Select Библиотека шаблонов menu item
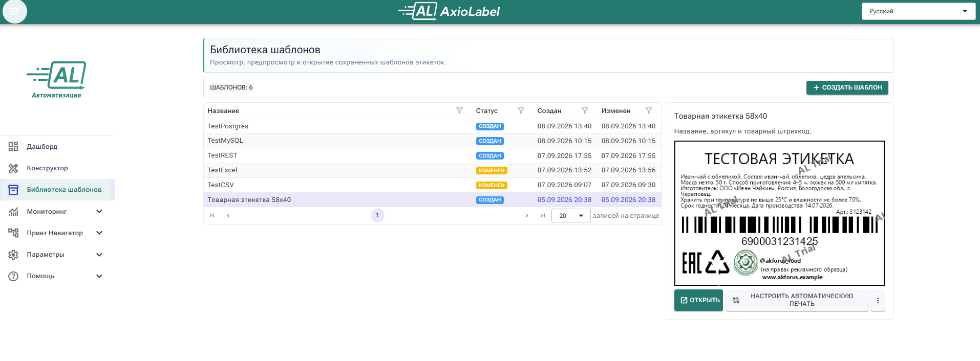The image size is (980, 361). (57, 190)
